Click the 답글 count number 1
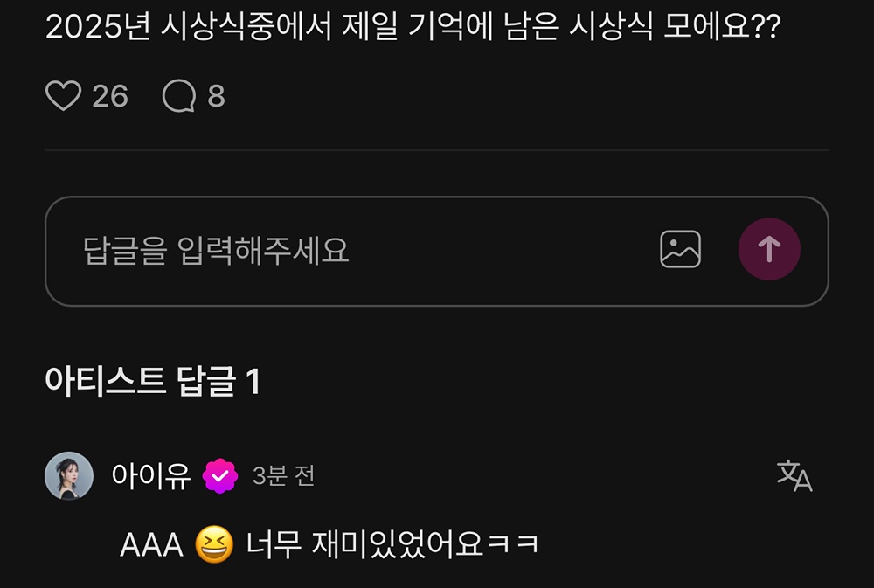Viewport: 874px width, 588px height. pyautogui.click(x=253, y=382)
